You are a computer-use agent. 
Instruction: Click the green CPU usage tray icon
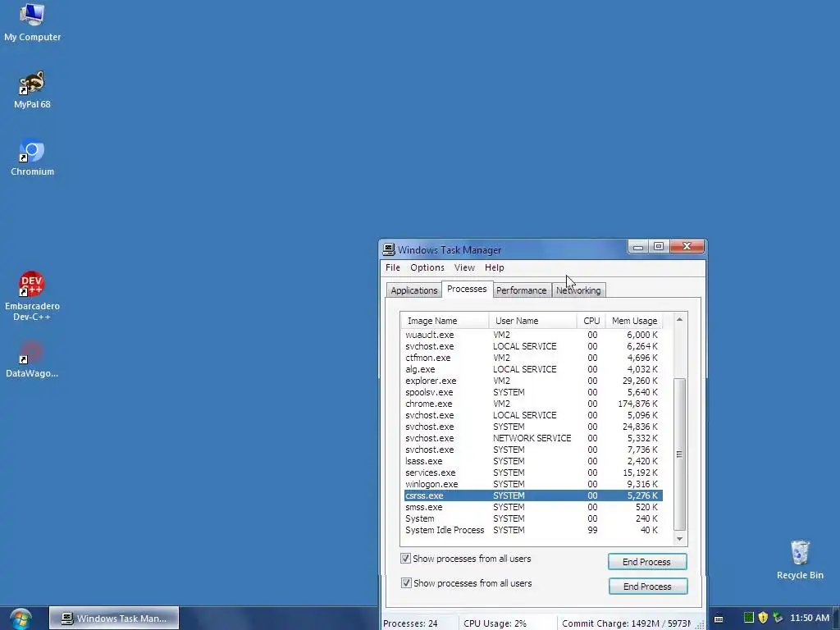[x=749, y=618]
